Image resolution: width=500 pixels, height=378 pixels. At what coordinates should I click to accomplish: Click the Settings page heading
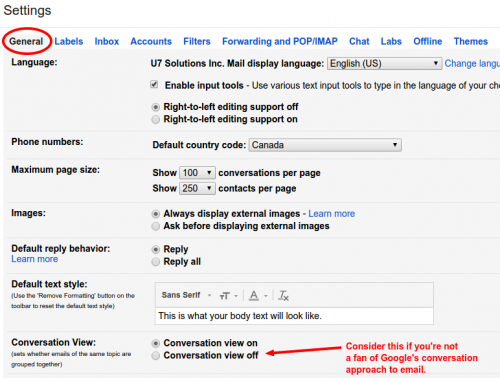click(x=27, y=10)
